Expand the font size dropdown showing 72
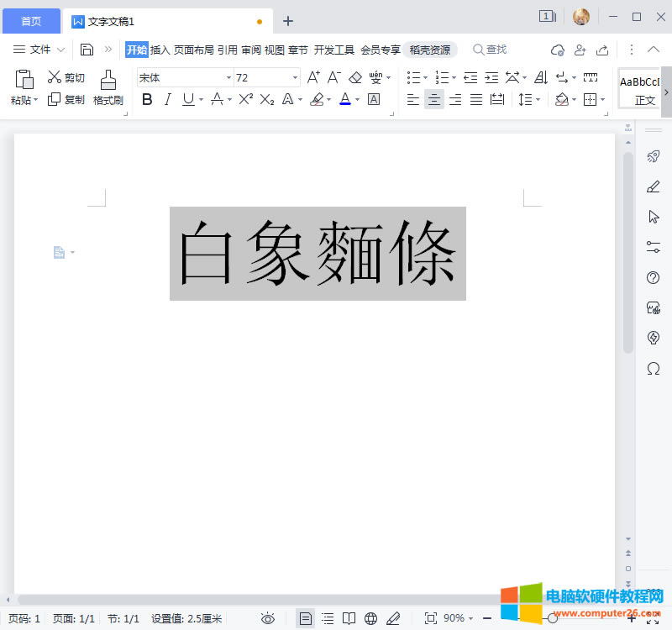 [x=295, y=78]
